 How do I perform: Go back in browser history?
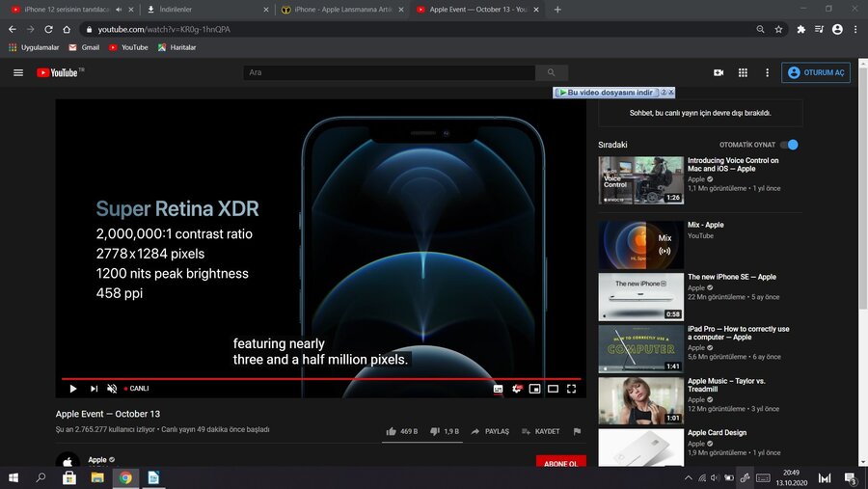[x=13, y=29]
